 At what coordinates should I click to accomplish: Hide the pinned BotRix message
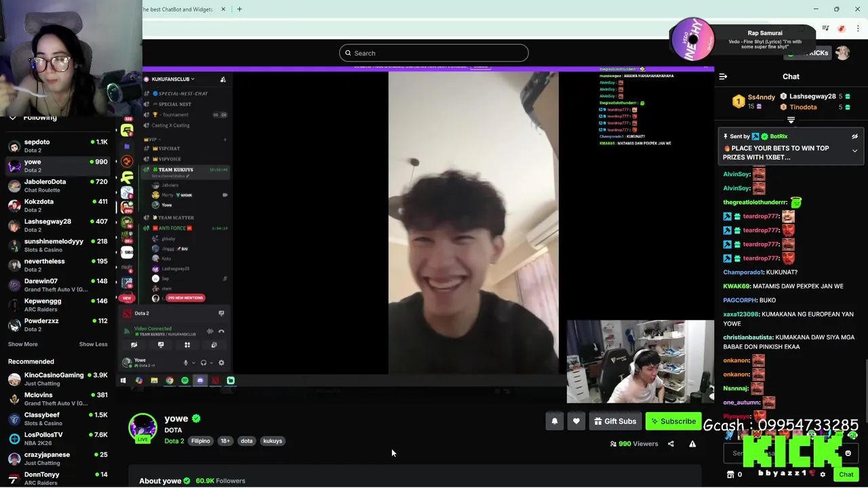[854, 137]
